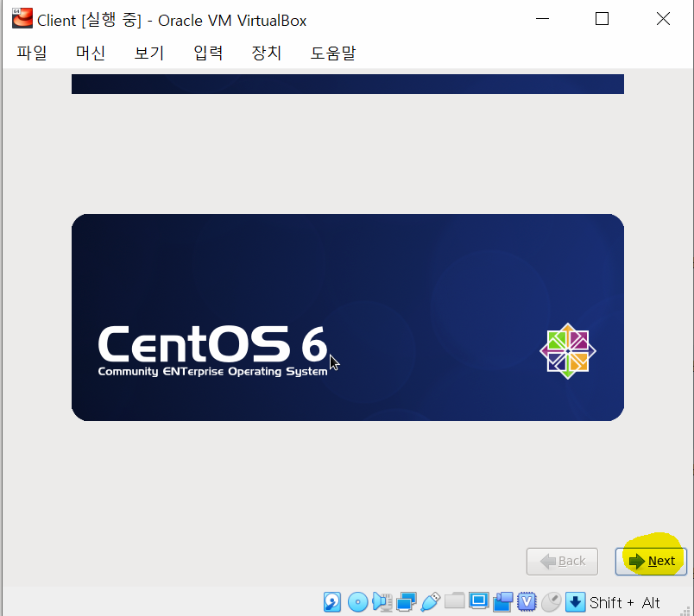Click the CPU virtualization V chip icon
Screen dimensions: 694x616
pyautogui.click(x=527, y=602)
